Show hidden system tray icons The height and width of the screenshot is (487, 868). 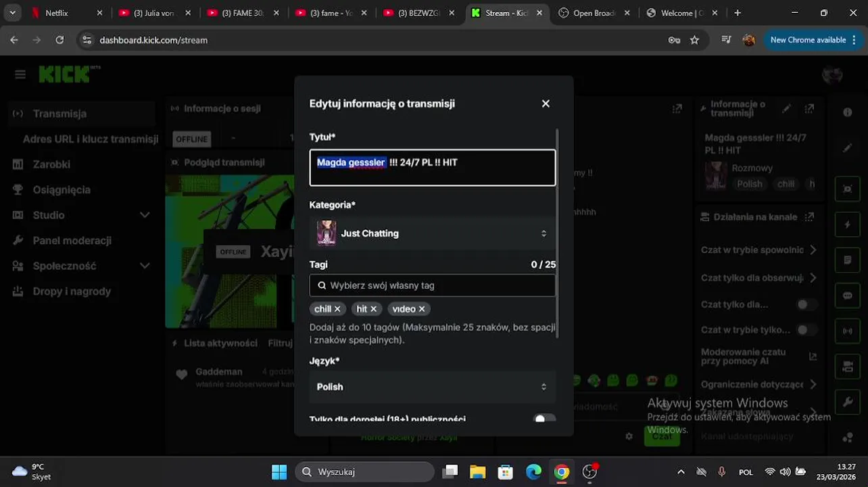click(x=681, y=471)
